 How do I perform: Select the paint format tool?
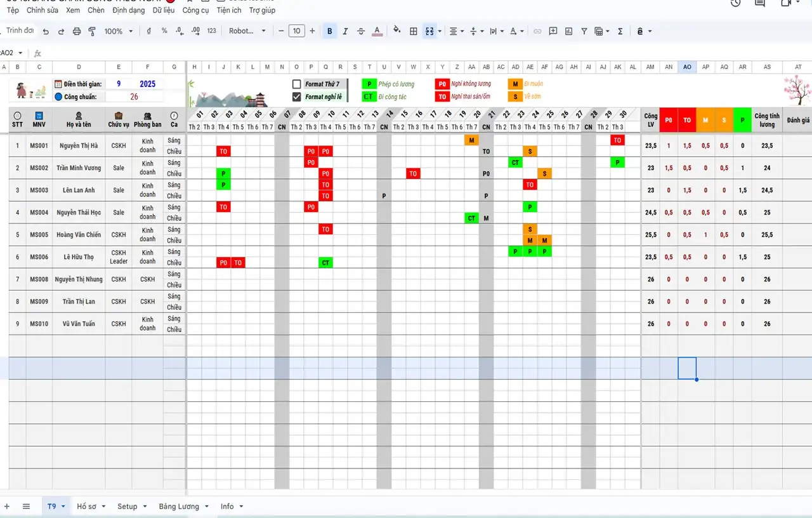(92, 31)
